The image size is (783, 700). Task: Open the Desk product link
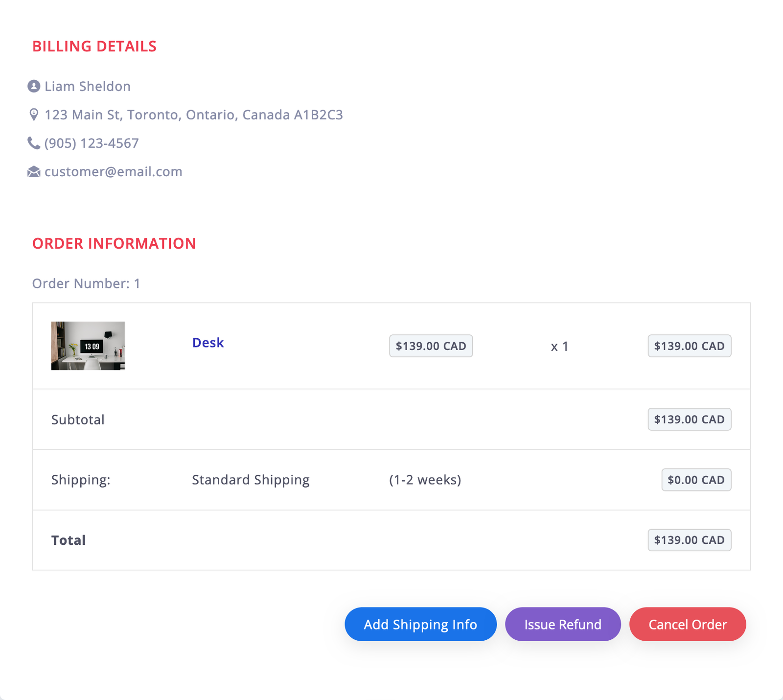click(207, 343)
